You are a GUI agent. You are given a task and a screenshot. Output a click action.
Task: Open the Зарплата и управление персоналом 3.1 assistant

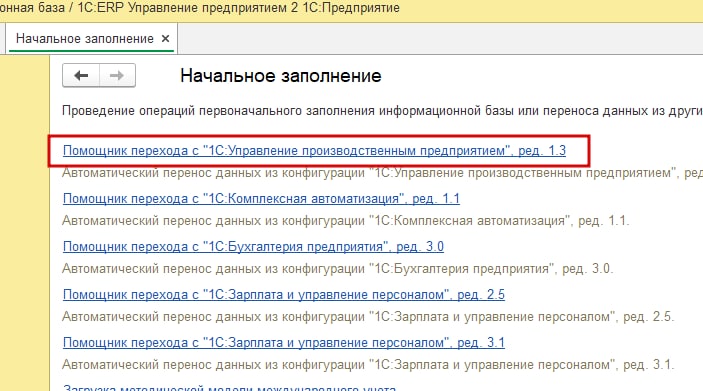(x=284, y=342)
